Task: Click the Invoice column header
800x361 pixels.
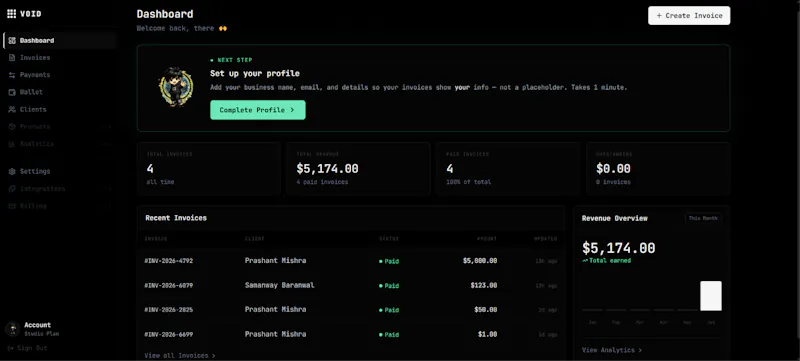Action: pyautogui.click(x=156, y=239)
